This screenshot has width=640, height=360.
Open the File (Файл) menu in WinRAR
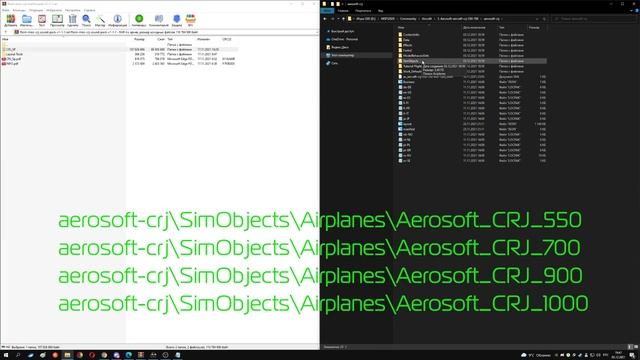point(6,10)
